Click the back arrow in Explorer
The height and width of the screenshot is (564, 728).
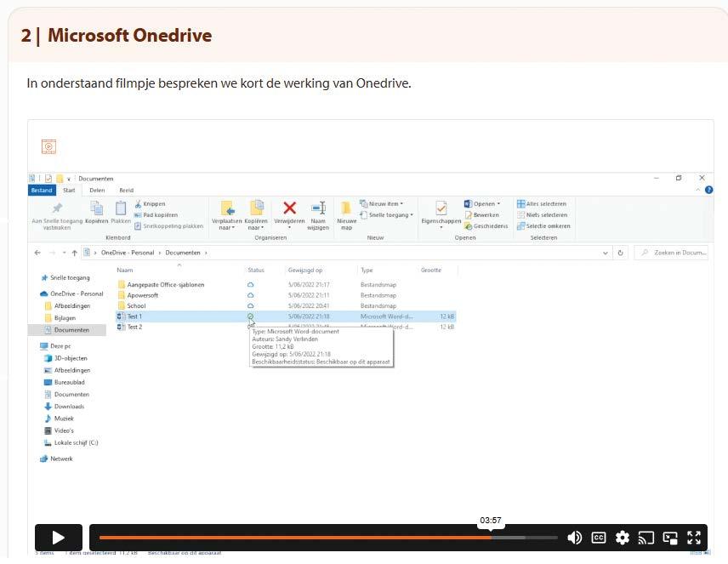point(37,253)
